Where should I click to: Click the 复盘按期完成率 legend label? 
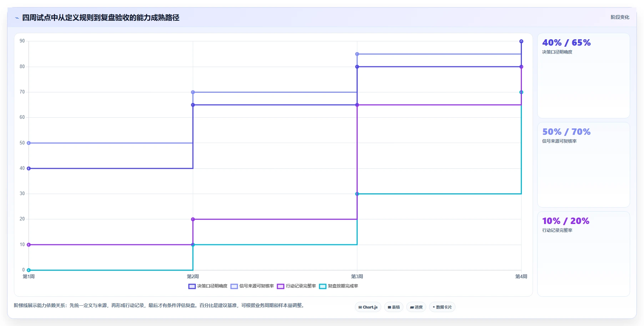(343, 286)
